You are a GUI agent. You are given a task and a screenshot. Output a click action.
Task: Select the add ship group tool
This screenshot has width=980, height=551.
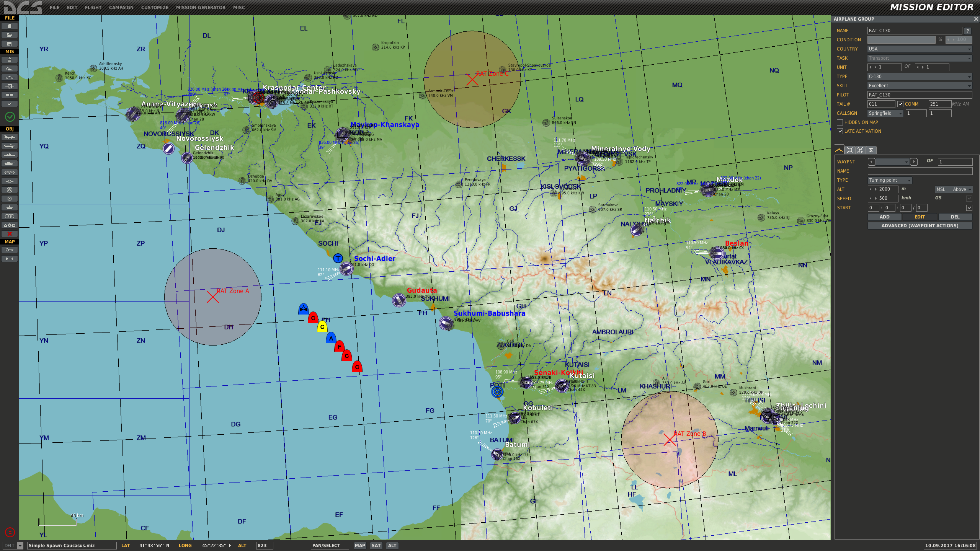(x=10, y=155)
